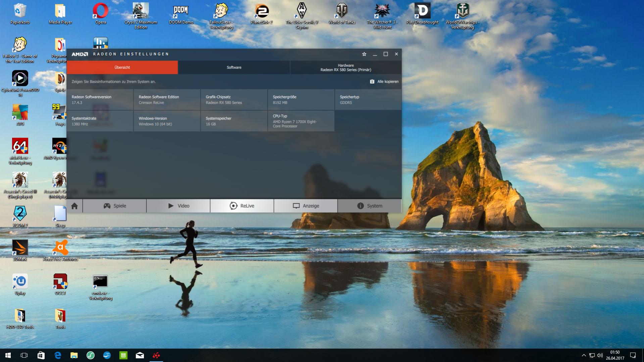Select the Radeon Softwareversion value 17.4.3
Screen dimensions: 644x362
click(x=77, y=103)
